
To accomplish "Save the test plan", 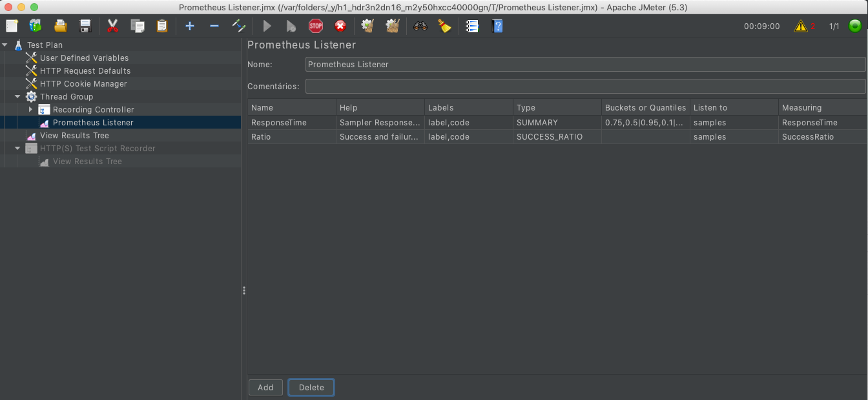I will pos(85,26).
